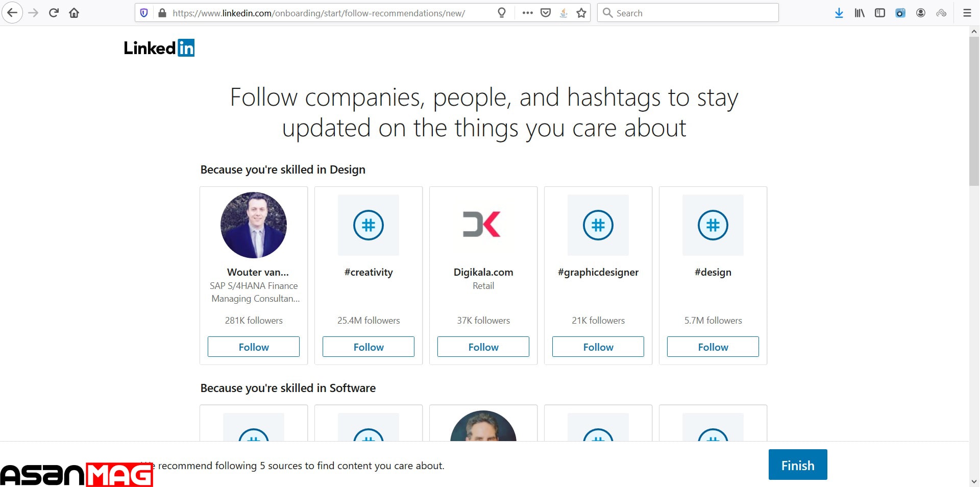Focus the browser Search field
Screen dimensions: 980x487
(x=688, y=13)
